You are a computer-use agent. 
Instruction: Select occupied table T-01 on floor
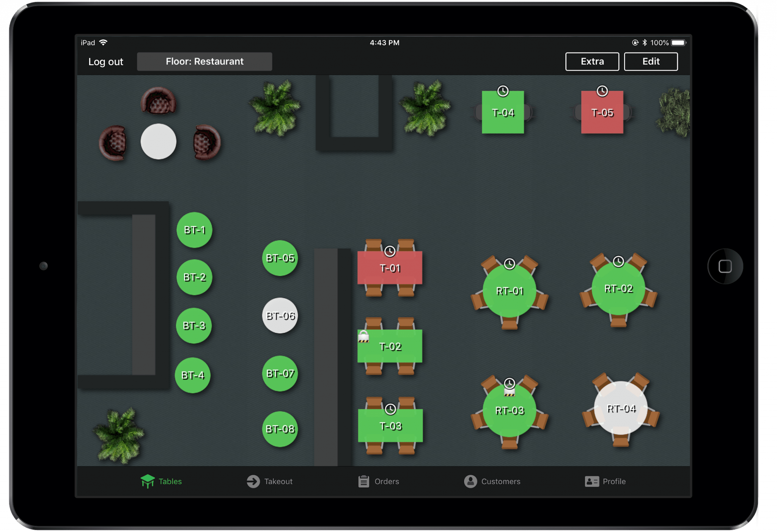coord(390,271)
